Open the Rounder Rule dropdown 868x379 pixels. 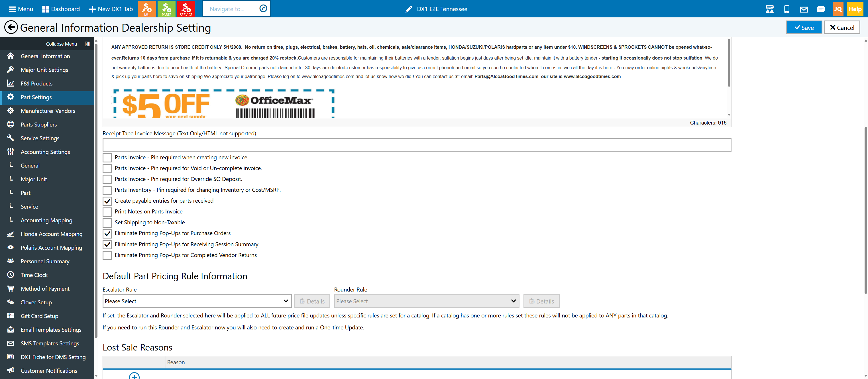click(x=426, y=301)
